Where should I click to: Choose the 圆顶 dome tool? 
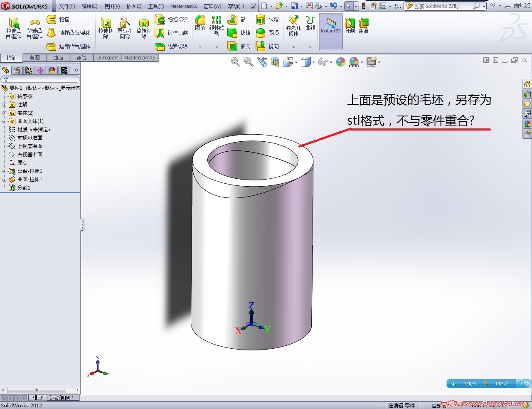pos(267,33)
